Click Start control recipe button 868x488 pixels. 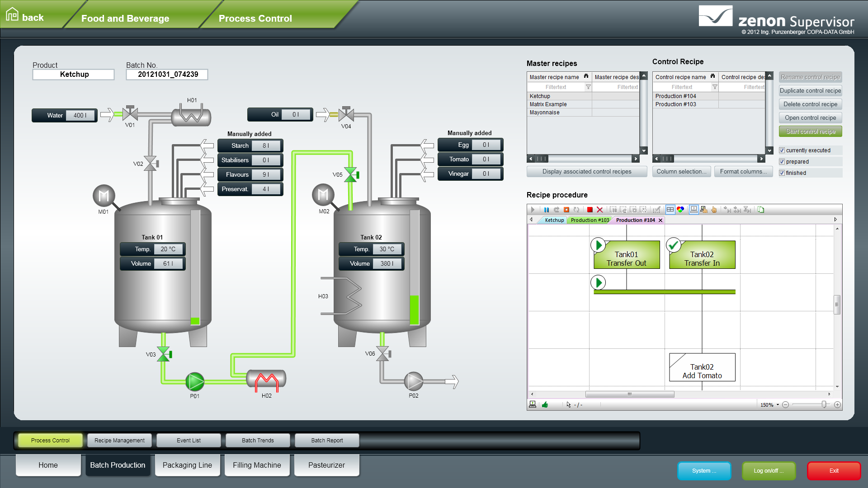point(810,131)
